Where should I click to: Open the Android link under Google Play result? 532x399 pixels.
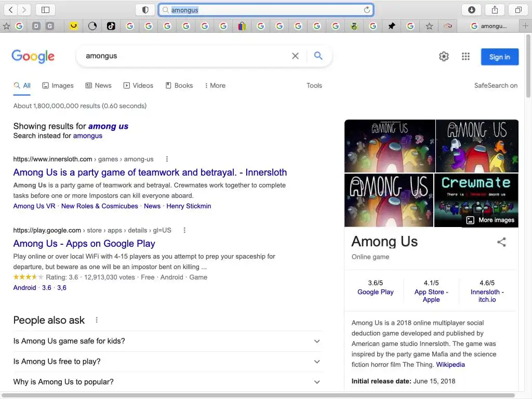(x=24, y=288)
